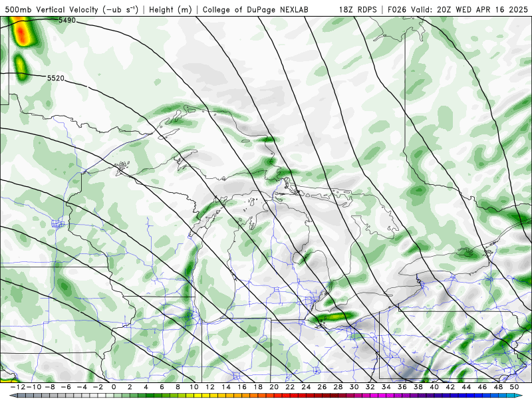Click the 50 value on the color scale
The width and height of the screenshot is (532, 399).
pos(514,387)
